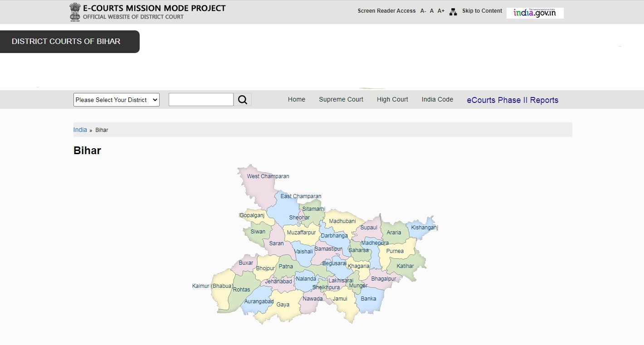
Task: Open the Please Select Your District dropdown
Action: tap(117, 100)
